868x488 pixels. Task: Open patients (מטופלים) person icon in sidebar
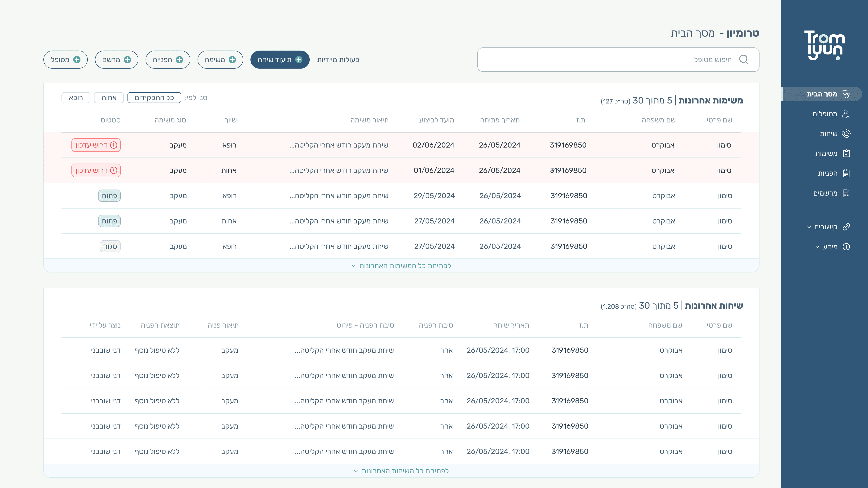846,114
